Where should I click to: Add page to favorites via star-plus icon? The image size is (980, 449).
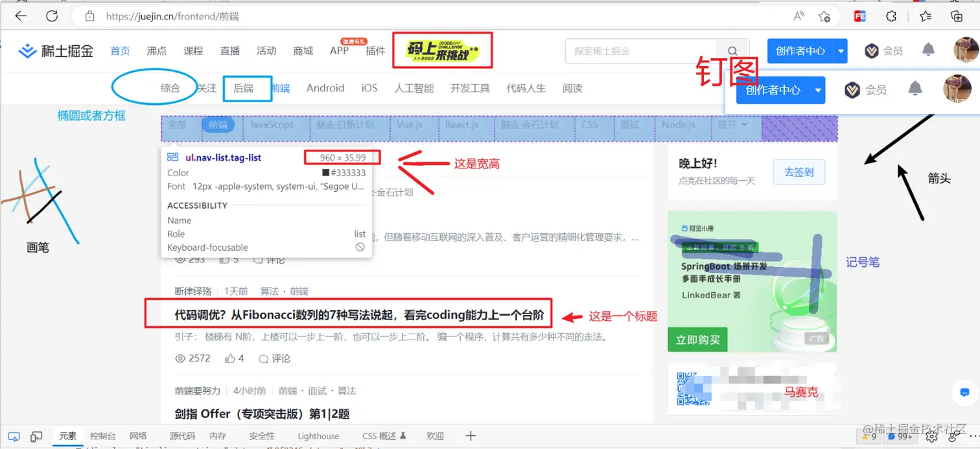click(x=824, y=16)
